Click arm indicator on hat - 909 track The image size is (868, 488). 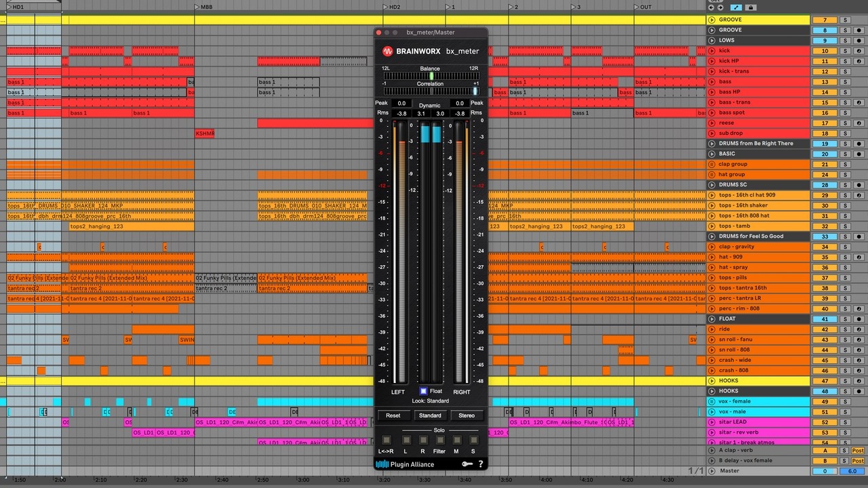[x=858, y=257]
